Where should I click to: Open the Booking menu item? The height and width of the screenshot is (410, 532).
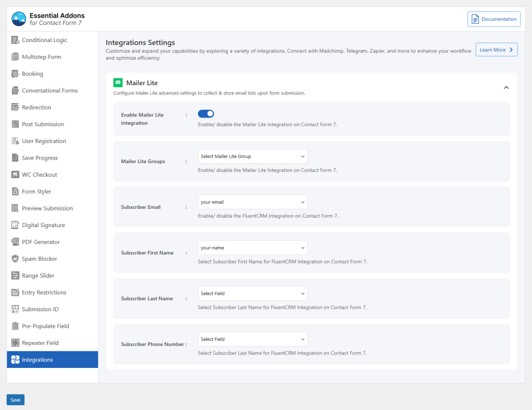[52, 74]
